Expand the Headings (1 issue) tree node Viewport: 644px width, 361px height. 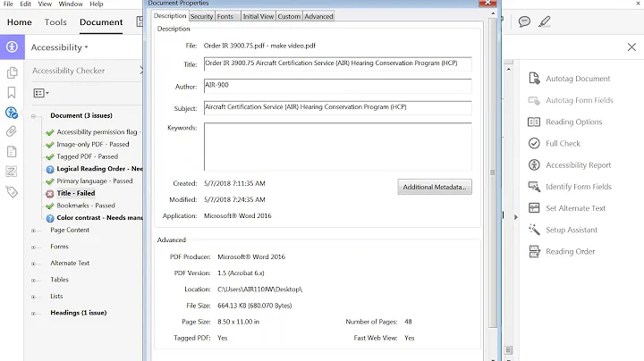pos(34,314)
